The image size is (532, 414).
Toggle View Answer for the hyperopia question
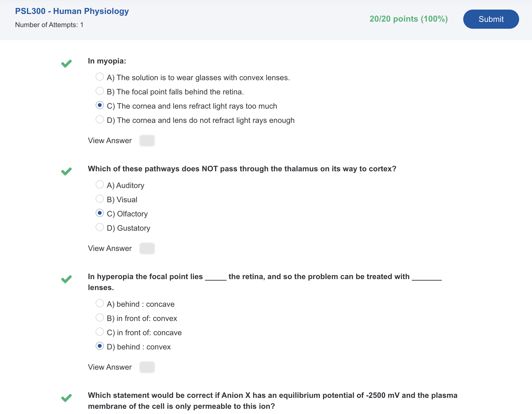pos(147,367)
